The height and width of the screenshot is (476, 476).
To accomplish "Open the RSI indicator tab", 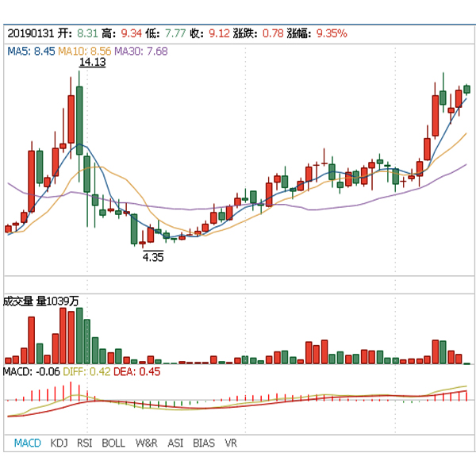I will coord(85,443).
